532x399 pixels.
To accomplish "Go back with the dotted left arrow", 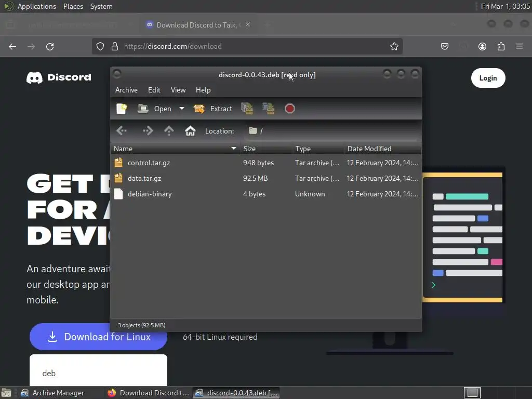I will point(122,130).
